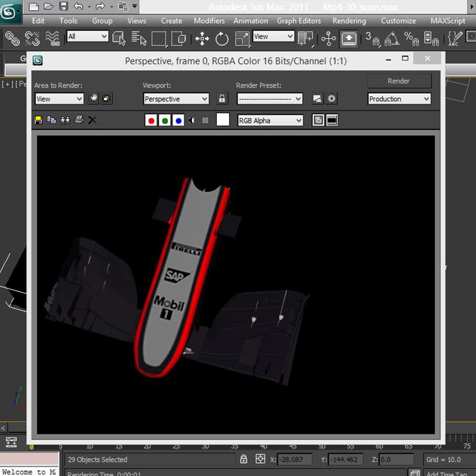Toggle Angle Snap
Image resolution: width=476 pixels, height=476 pixels.
(392, 38)
